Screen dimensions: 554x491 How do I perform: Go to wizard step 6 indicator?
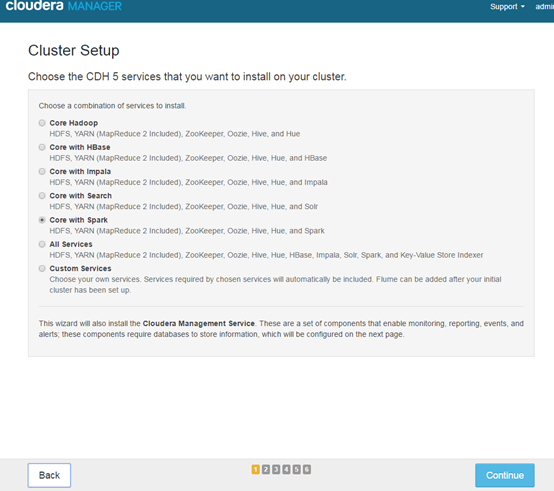point(307,469)
